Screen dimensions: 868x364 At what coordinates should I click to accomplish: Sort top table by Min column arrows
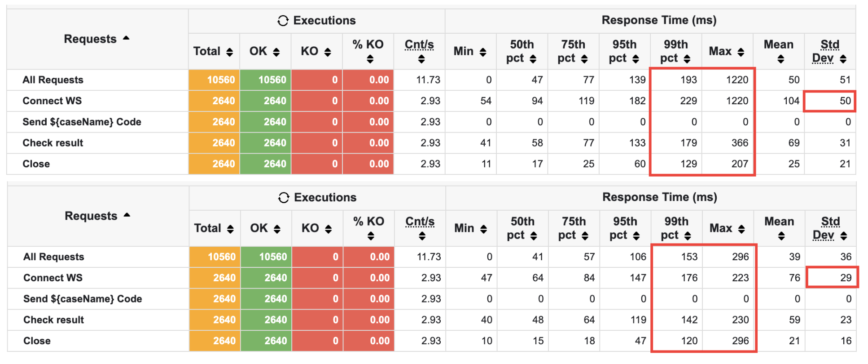pos(483,52)
